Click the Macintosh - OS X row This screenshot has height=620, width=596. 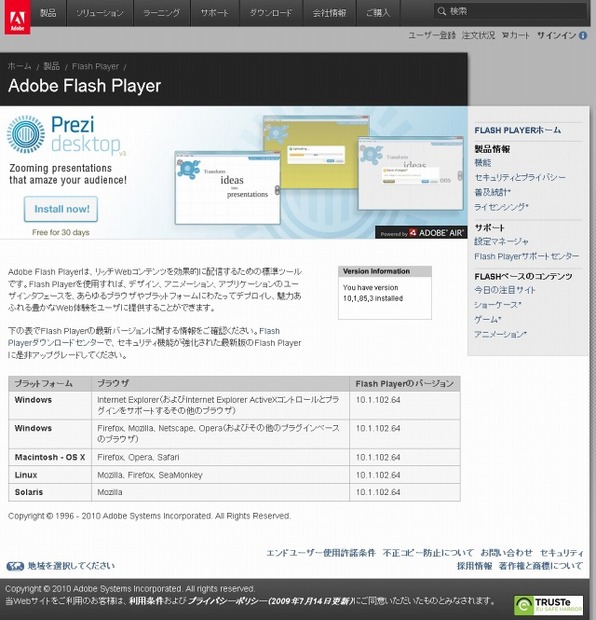click(234, 457)
